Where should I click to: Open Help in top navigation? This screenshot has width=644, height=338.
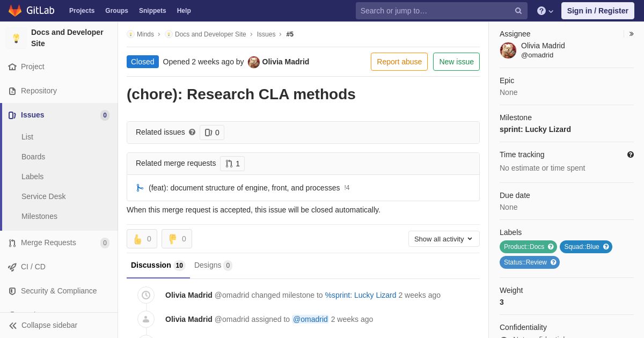point(184,11)
